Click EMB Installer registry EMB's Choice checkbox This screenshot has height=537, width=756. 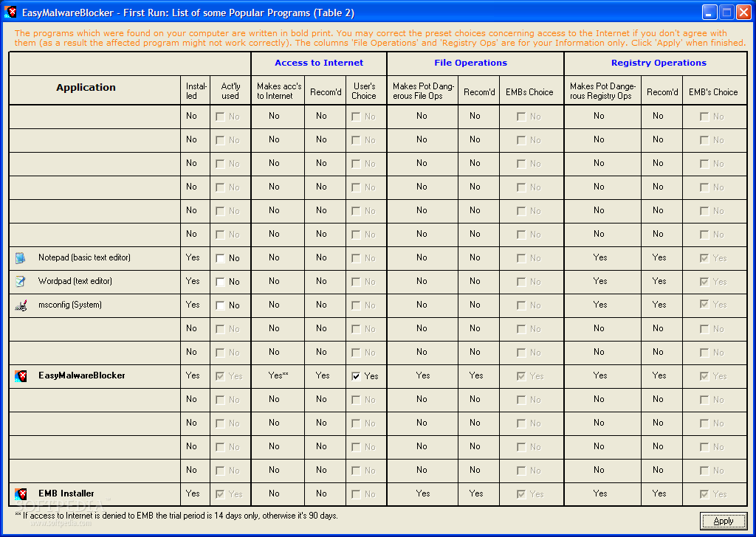[704, 494]
